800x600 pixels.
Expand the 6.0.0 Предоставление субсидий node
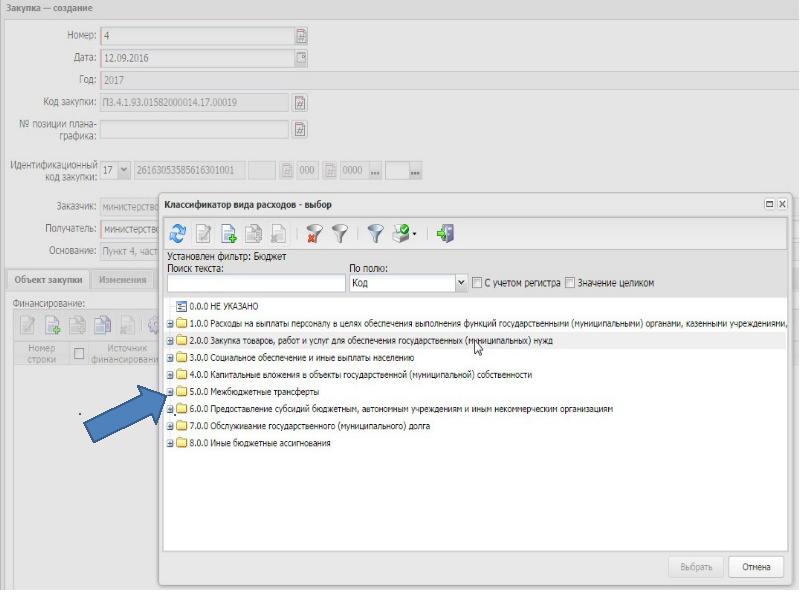tap(170, 409)
